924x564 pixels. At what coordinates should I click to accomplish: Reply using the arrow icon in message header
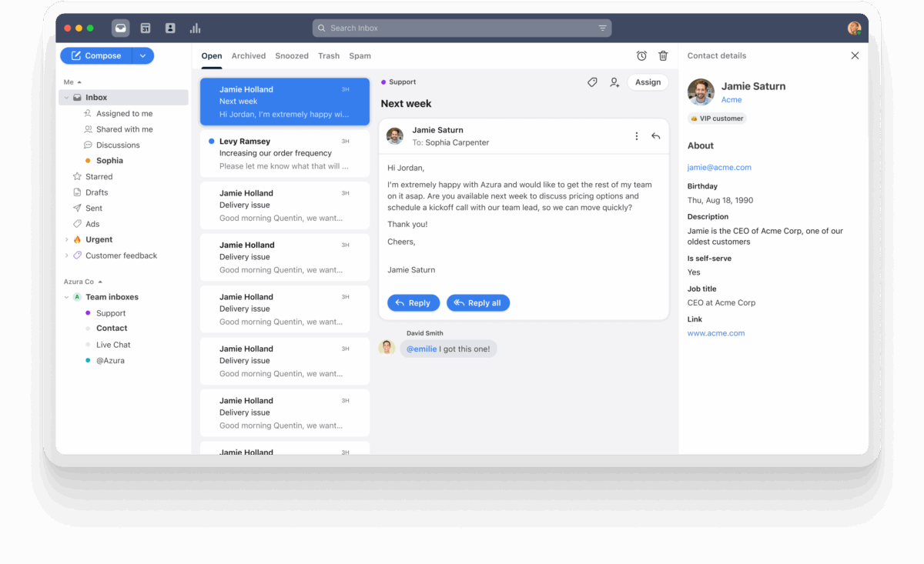655,135
